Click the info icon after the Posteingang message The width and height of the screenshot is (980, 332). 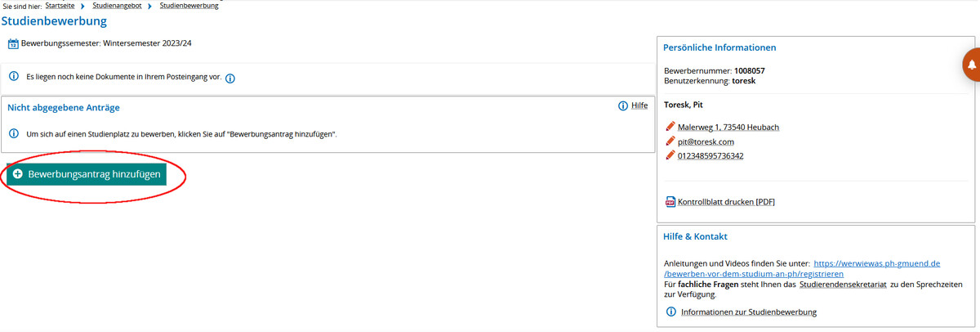[x=230, y=79]
